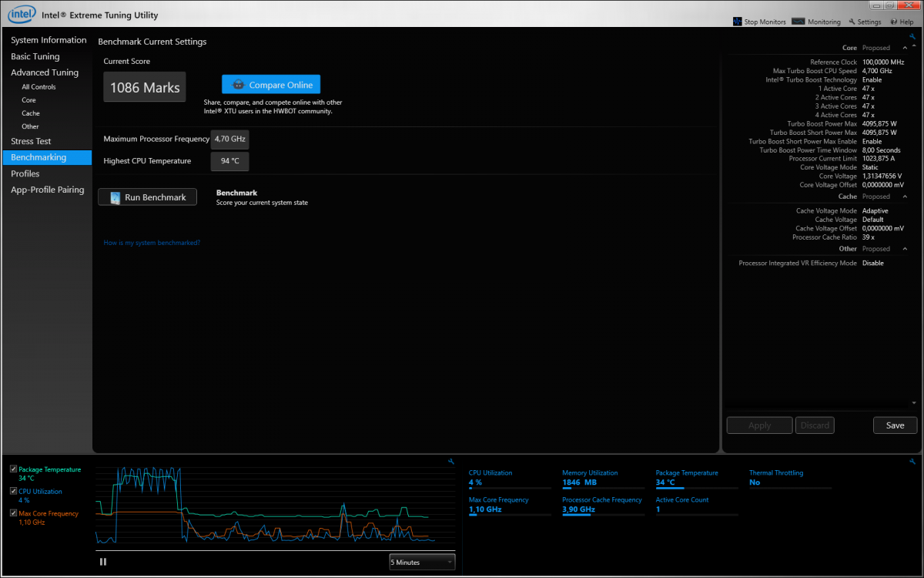Click the 94 °C highest CPU temperature value
The height and width of the screenshot is (578, 924).
click(230, 161)
